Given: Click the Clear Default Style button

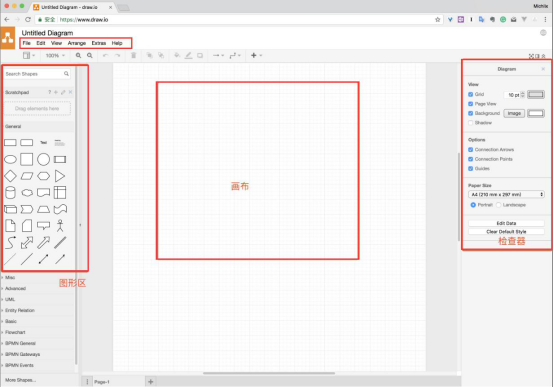Looking at the screenshot, I should (506, 232).
